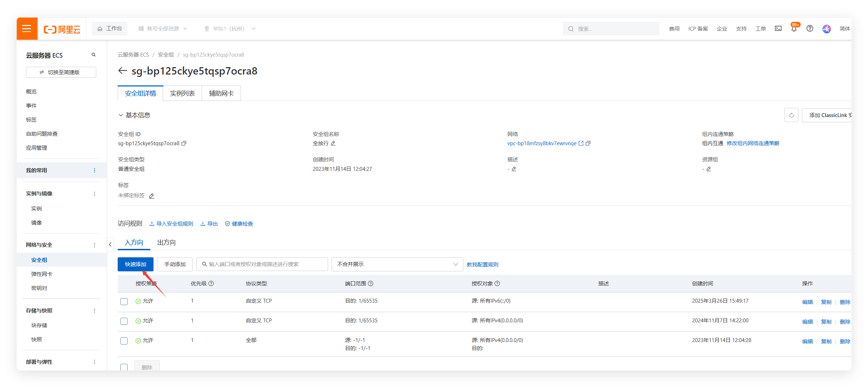Open the hamburger navigation menu
This screenshot has height=387, width=868.
pos(27,28)
